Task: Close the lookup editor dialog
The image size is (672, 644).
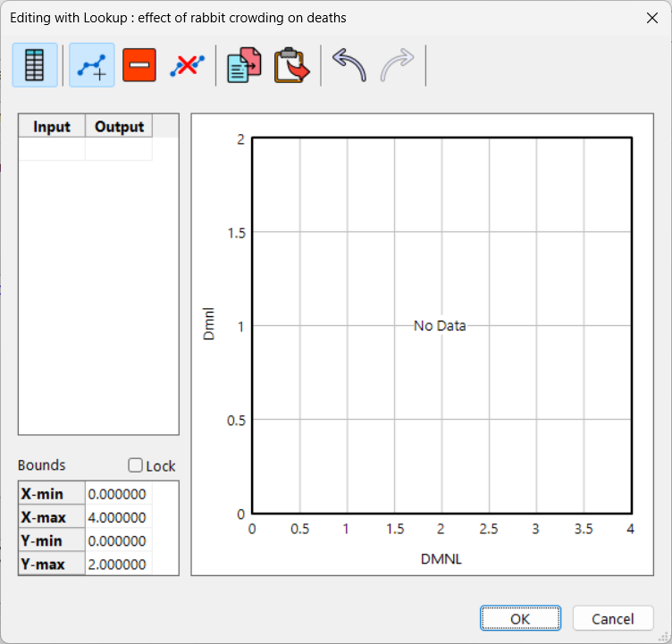Action: (650, 18)
